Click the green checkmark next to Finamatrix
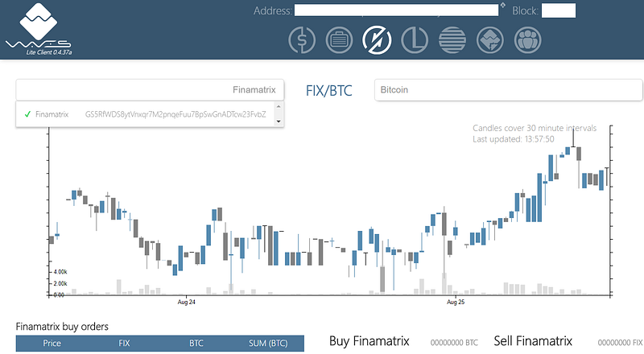Screen dimensions: 644x354 (x=27, y=114)
